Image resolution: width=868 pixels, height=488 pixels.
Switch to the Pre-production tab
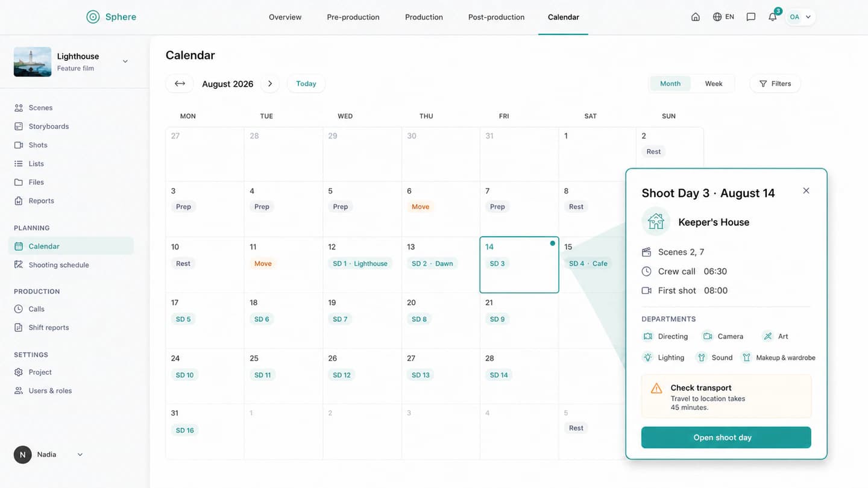coord(353,17)
